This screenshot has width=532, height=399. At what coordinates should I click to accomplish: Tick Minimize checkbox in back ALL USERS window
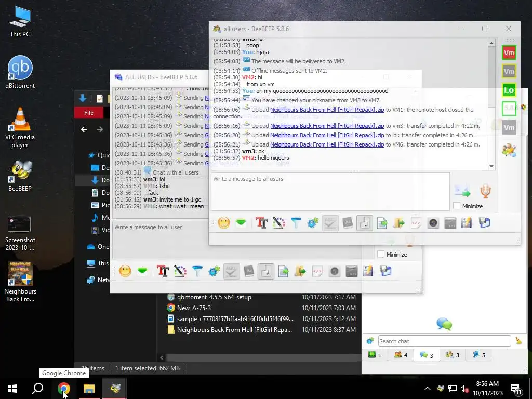(381, 254)
